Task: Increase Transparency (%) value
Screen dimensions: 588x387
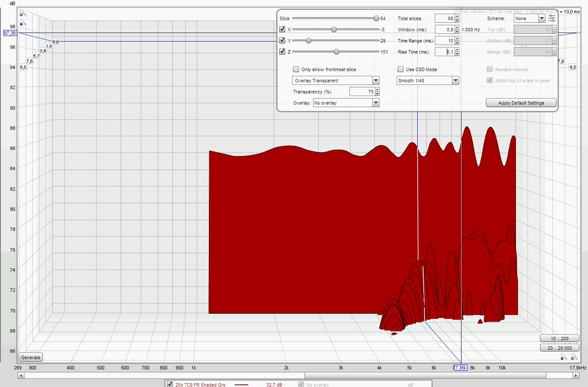Action: pos(377,90)
